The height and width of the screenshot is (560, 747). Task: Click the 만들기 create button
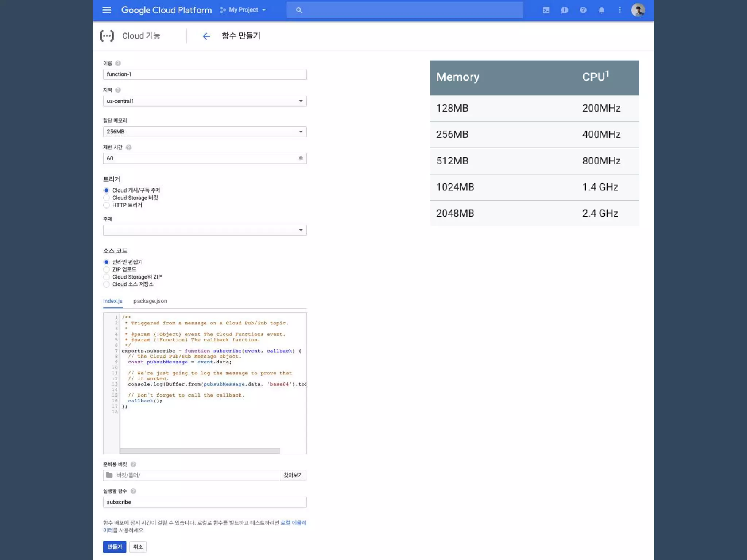click(x=115, y=547)
